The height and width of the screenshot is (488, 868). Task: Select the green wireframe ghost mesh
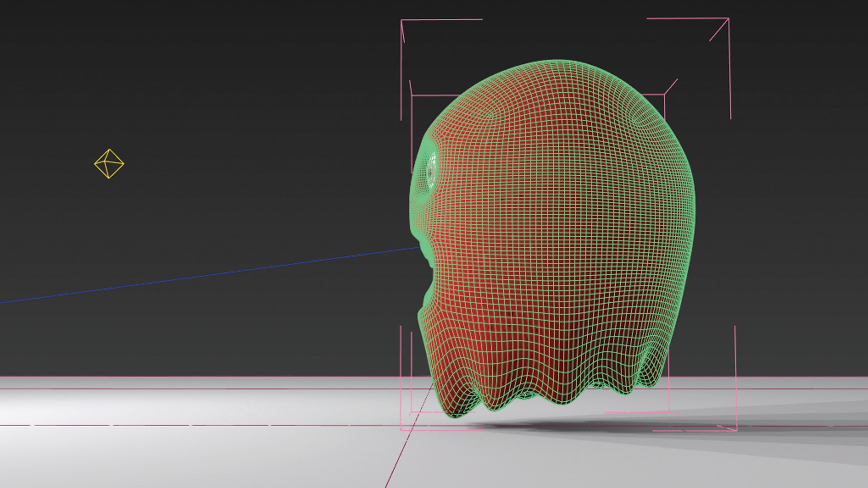click(552, 238)
